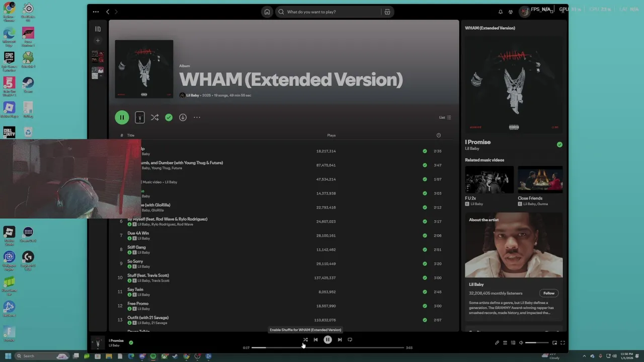This screenshot has height=362, width=644.
Task: Pause the album with the large green button
Action: [x=122, y=117]
